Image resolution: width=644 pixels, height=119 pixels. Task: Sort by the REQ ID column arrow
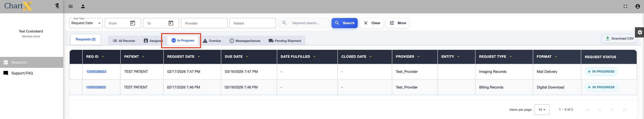[103, 57]
